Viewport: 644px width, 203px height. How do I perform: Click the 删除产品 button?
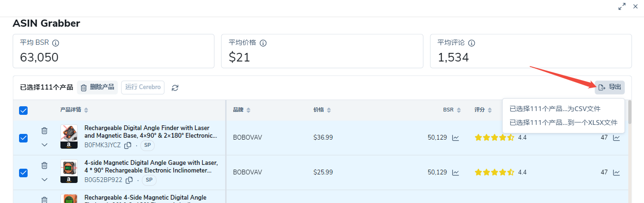tap(97, 87)
